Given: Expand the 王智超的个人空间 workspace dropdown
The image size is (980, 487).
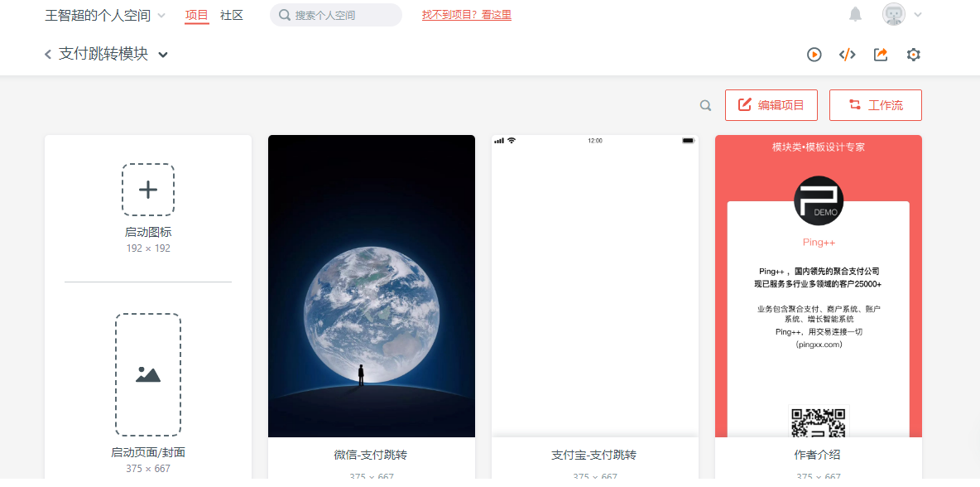Looking at the screenshot, I should coord(161,16).
